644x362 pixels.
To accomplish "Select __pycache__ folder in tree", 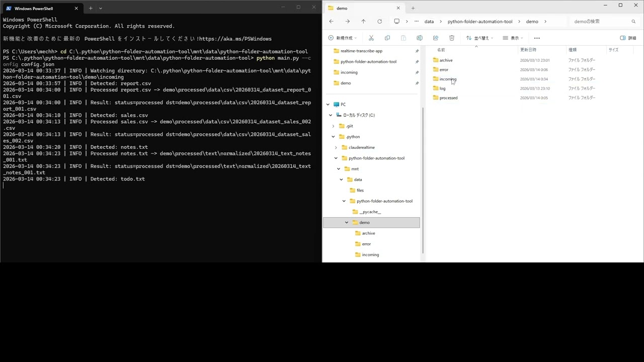I will tap(370, 212).
